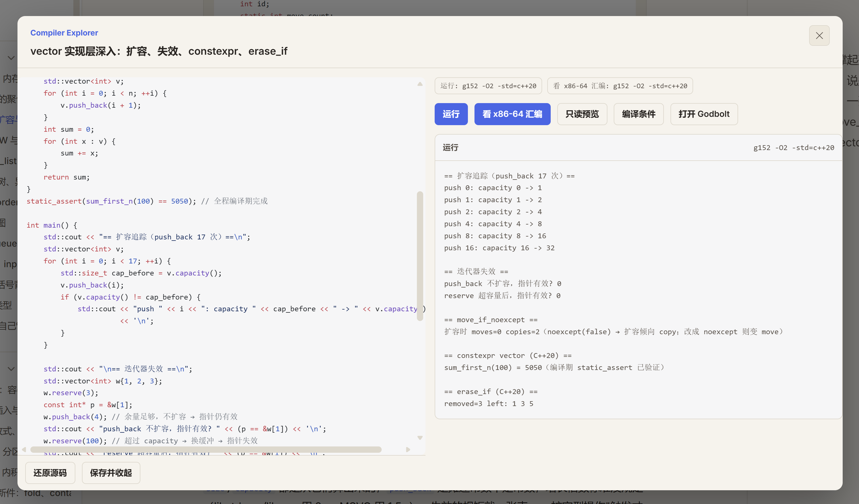Screen dimensions: 859x504
Task: Click the 'int main() {' line in editor
Action: point(52,225)
